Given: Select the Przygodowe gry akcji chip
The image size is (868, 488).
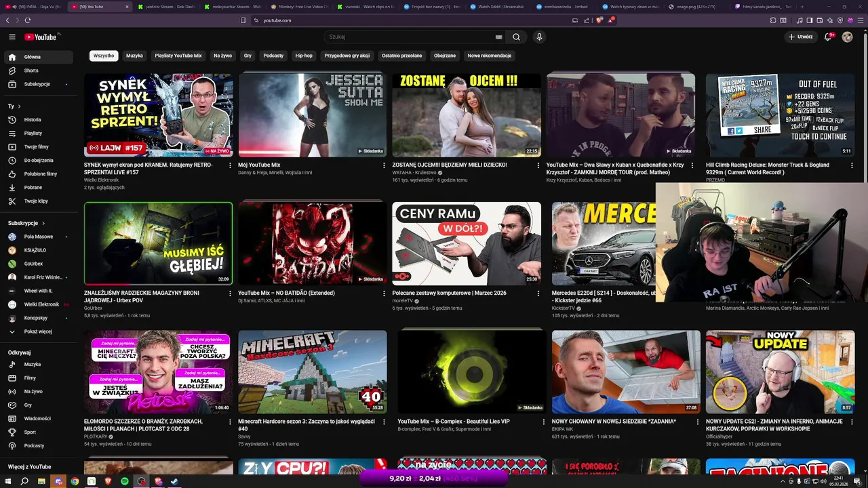Looking at the screenshot, I should coord(347,56).
